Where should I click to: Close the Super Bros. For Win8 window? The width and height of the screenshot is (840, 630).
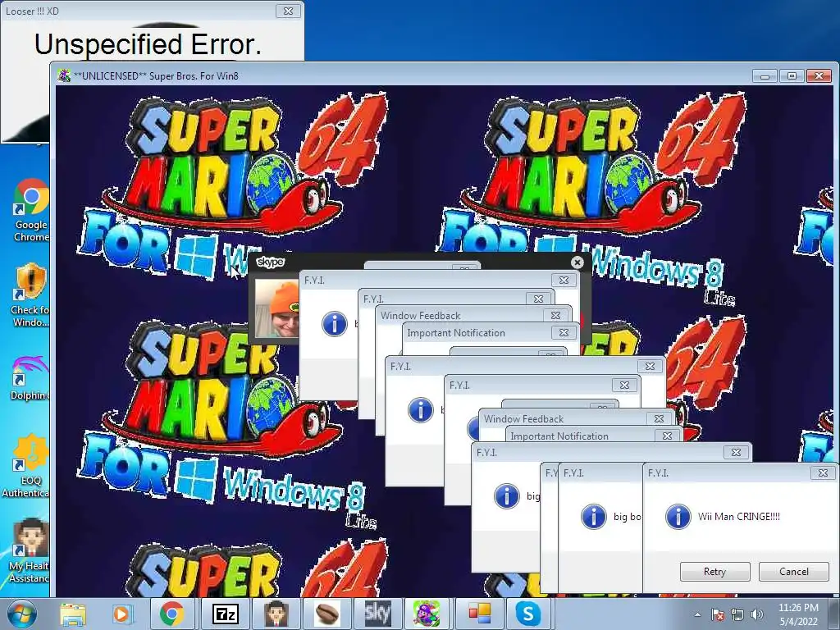(819, 76)
